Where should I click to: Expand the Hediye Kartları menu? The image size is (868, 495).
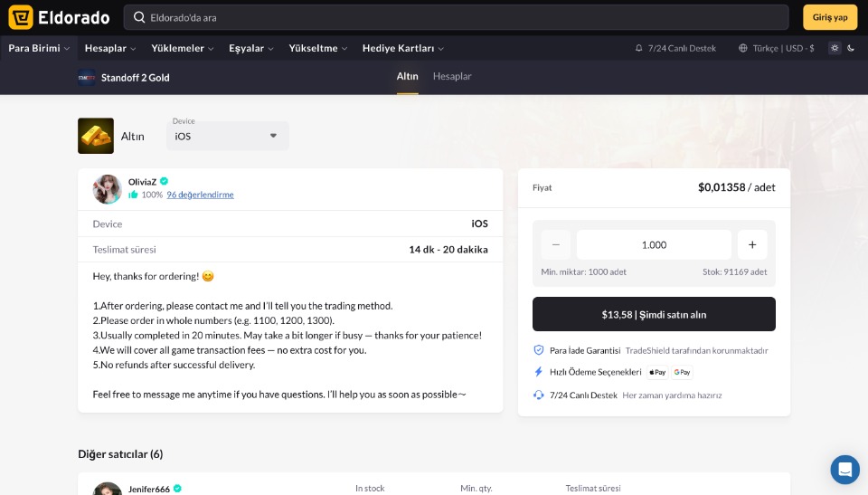point(402,48)
